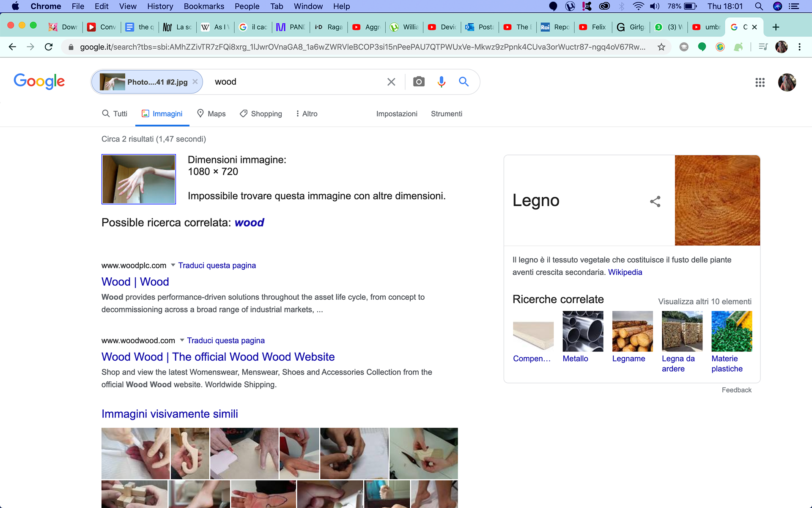Click Traduci questa pagina for woodwood.com
The image size is (812, 508).
(226, 340)
